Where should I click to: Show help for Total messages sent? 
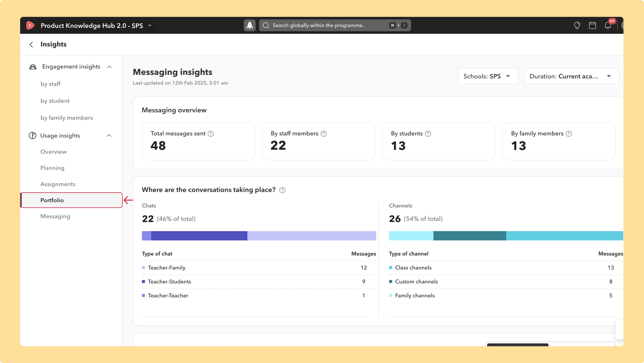(x=211, y=134)
